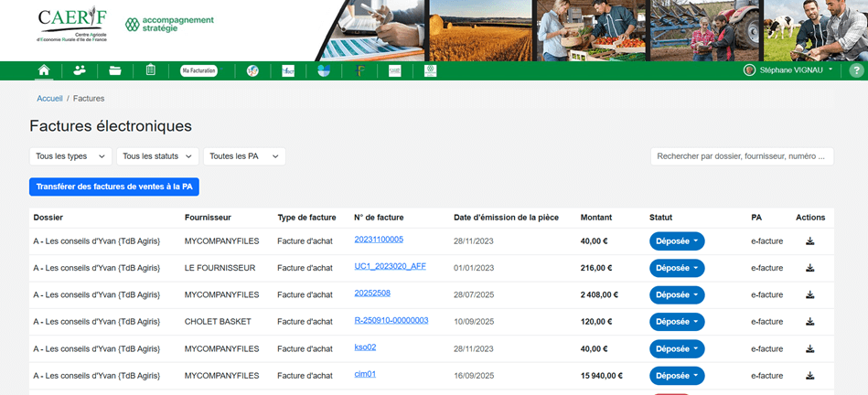Viewport: 868px width, 395px height.
Task: Click the clipboard icon in navbar
Action: (151, 70)
